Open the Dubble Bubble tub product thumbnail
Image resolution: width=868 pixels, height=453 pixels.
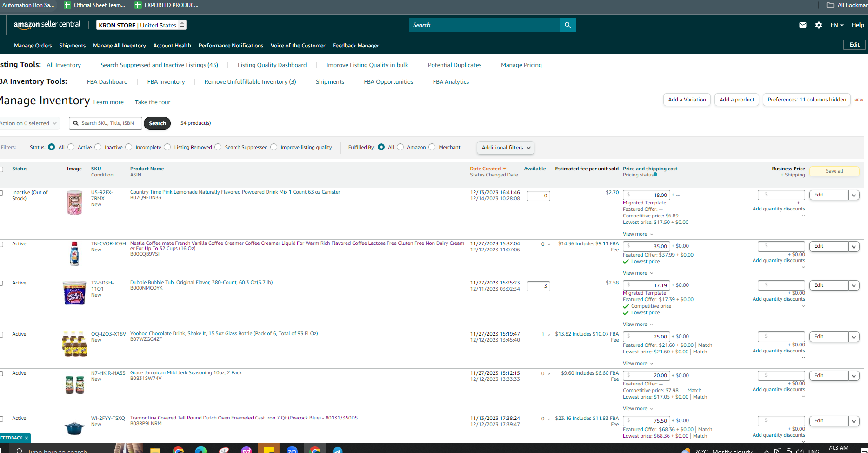pos(74,293)
